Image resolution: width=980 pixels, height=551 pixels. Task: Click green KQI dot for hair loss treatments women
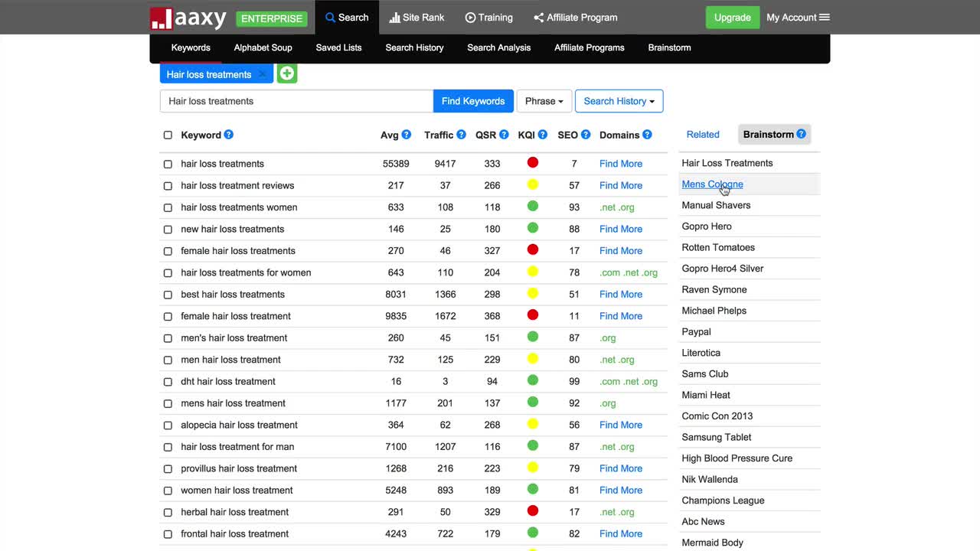(533, 206)
